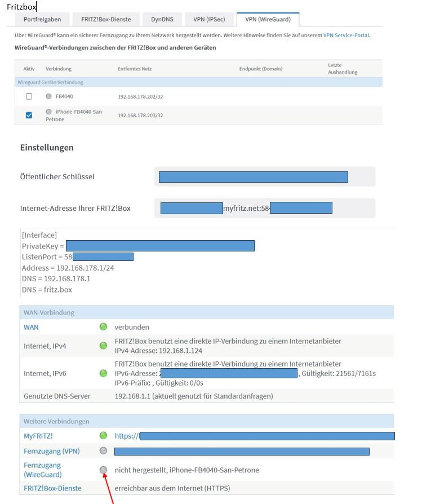Click the green Internet IPv6 status dot
The height and width of the screenshot is (504, 422).
(103, 373)
